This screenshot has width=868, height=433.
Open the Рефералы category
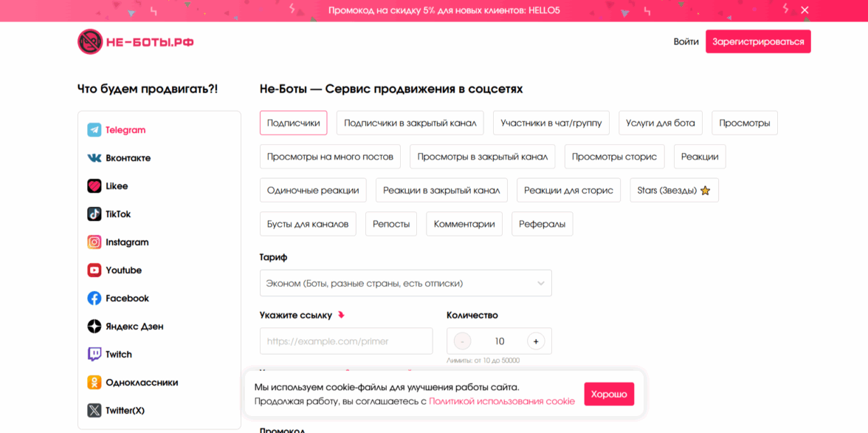coord(542,224)
